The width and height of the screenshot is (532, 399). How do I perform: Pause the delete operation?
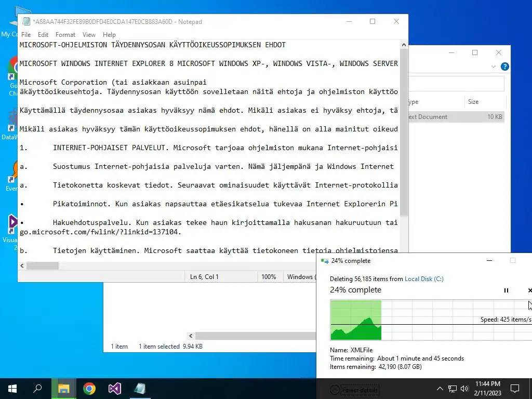coord(506,290)
